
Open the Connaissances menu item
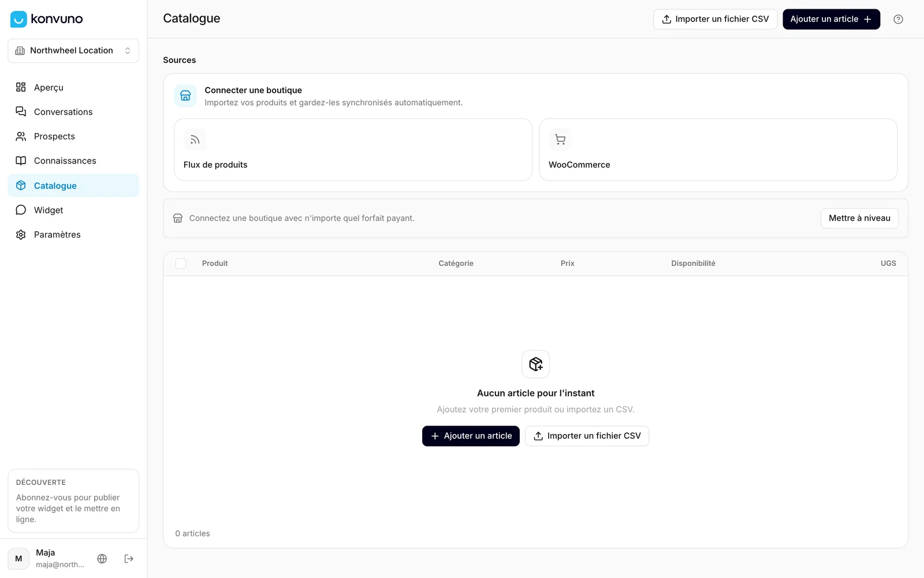pos(73,161)
